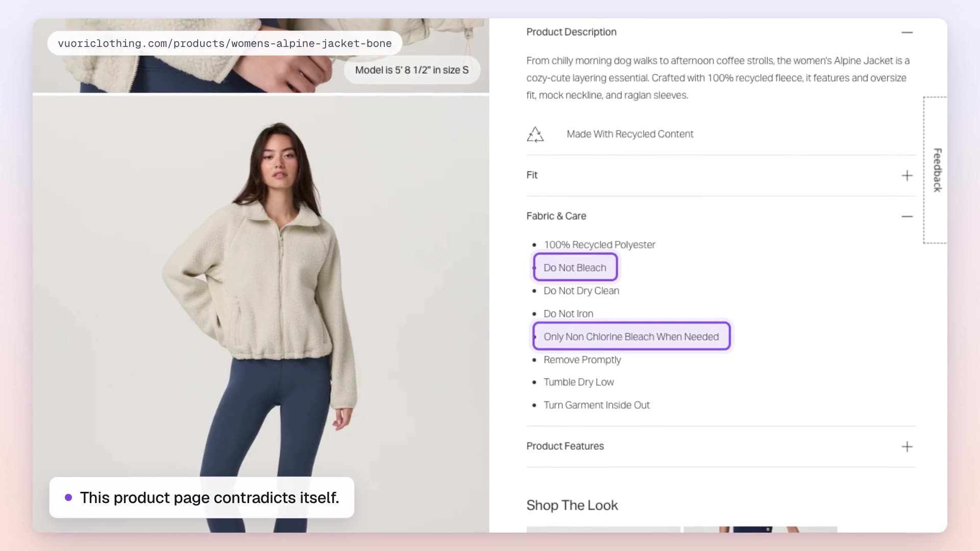Open the full-length model jacket photo

tap(261, 314)
